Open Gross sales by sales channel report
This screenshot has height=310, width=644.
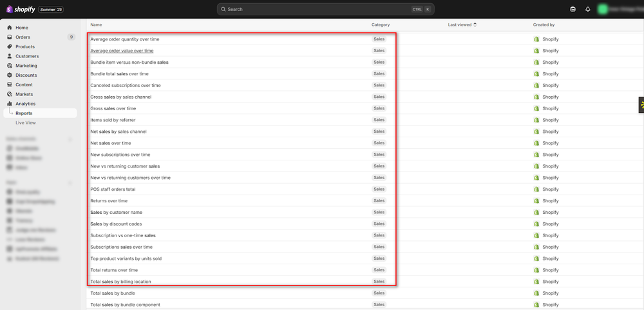point(121,97)
